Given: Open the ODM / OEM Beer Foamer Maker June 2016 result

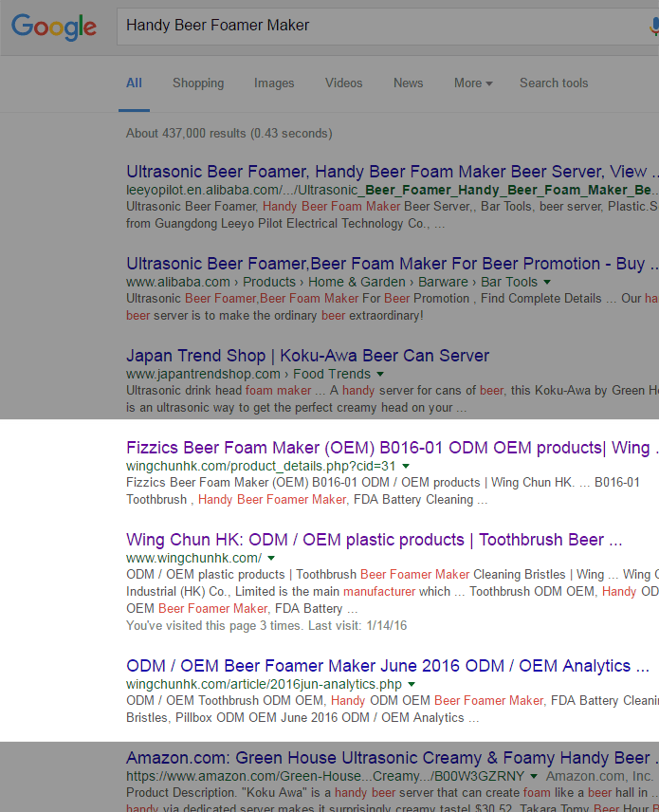Looking at the screenshot, I should (x=387, y=666).
